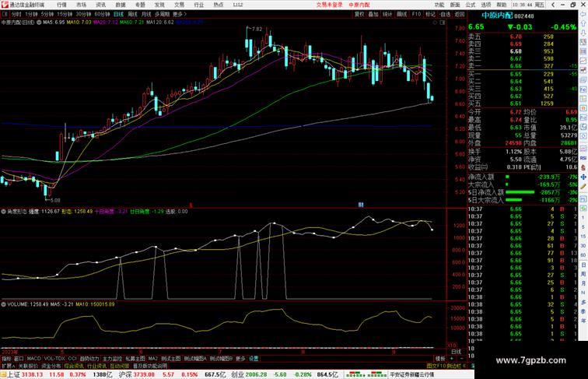Switch chart to 分时 period

pos(16,14)
